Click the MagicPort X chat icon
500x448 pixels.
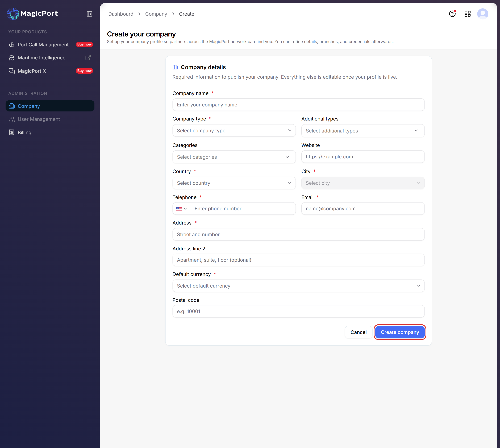(12, 71)
